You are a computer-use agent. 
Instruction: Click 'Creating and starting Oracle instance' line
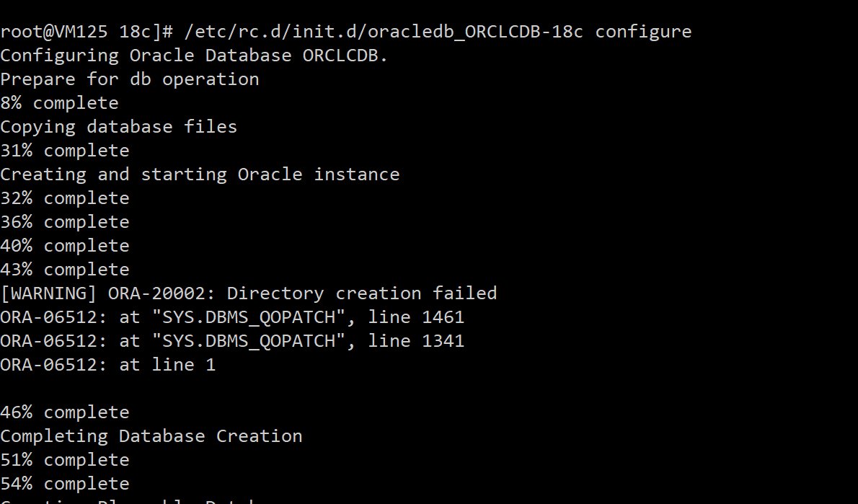(200, 174)
